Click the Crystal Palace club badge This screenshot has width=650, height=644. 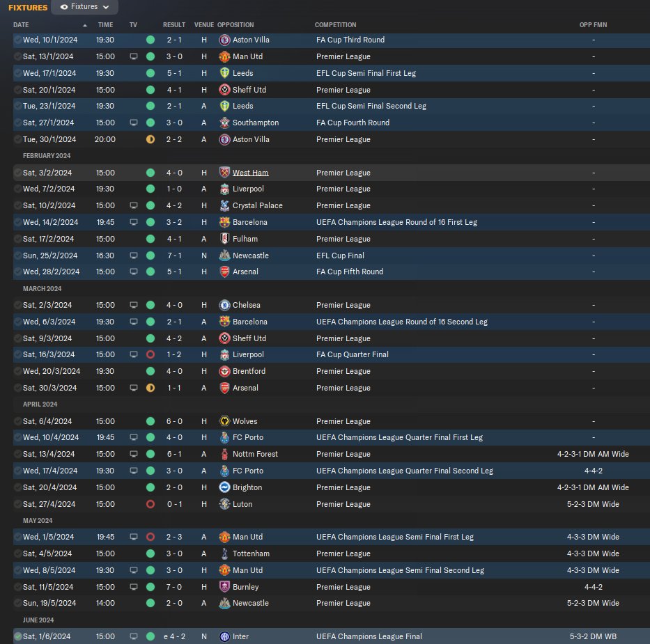(x=224, y=205)
